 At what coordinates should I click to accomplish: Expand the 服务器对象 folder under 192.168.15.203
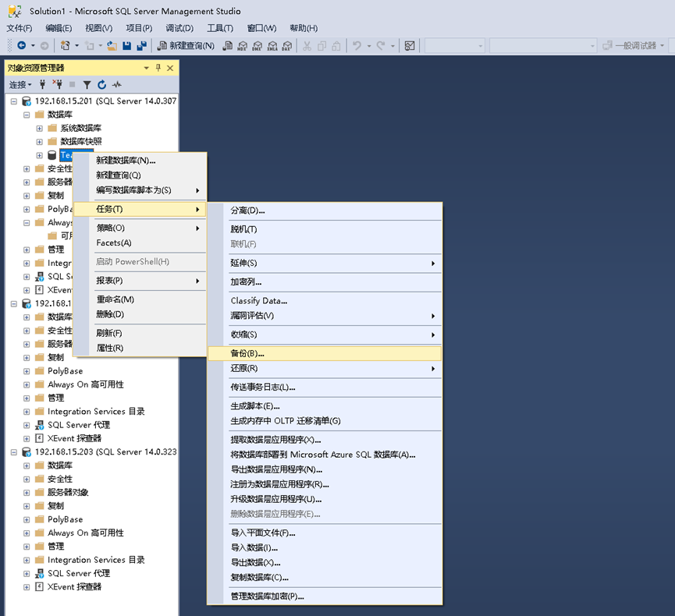click(x=27, y=493)
